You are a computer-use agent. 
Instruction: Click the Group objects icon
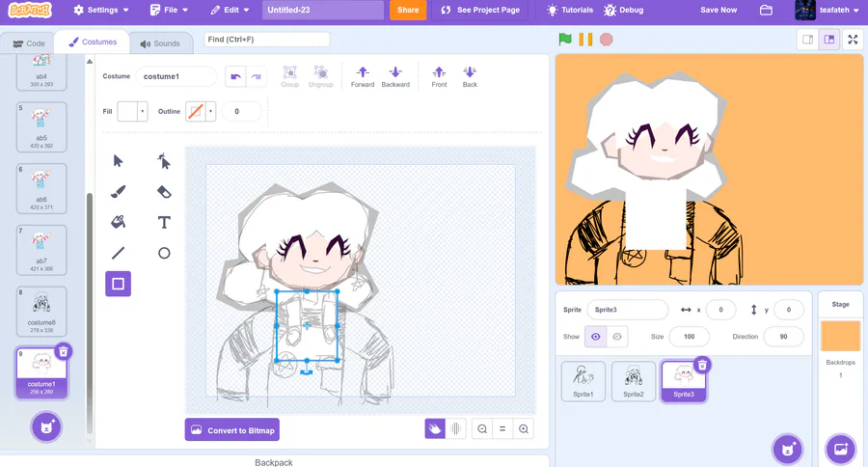289,76
